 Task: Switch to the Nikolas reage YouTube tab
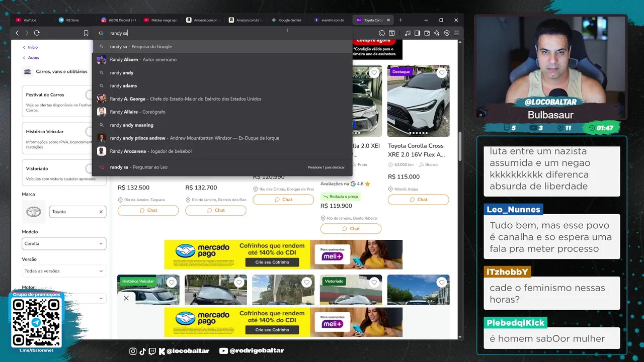160,20
